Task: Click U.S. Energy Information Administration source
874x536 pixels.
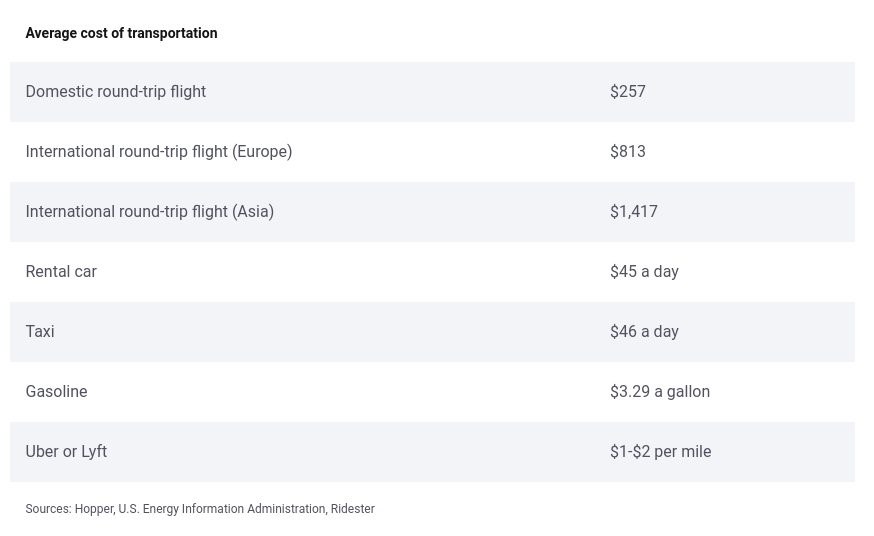Action: click(222, 509)
